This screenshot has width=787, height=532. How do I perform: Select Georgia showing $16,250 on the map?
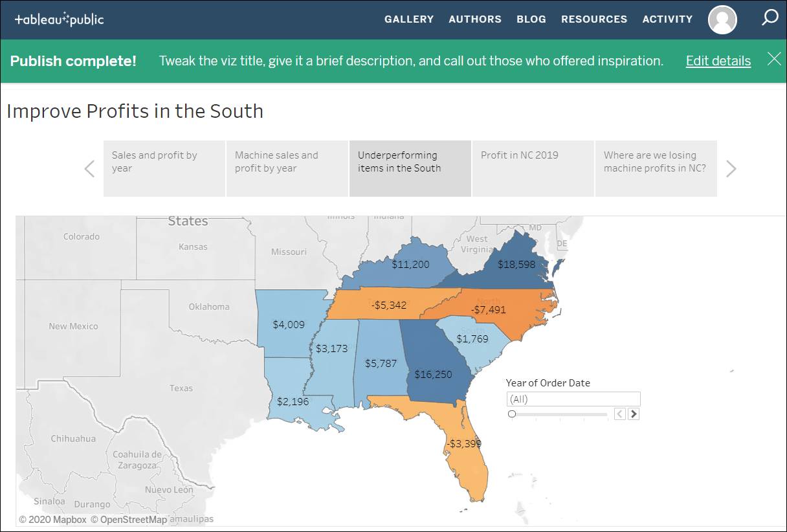(434, 373)
